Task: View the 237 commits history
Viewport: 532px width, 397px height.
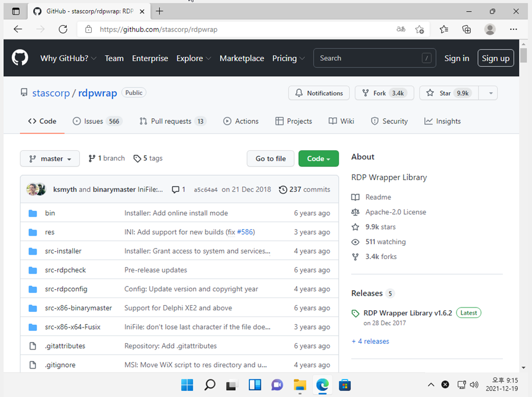Action: click(x=304, y=190)
